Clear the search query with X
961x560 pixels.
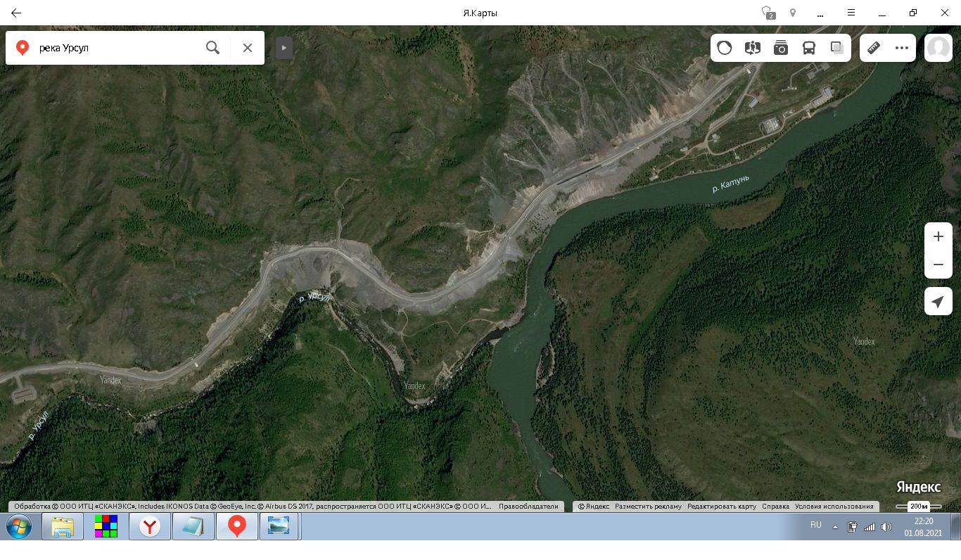point(248,48)
